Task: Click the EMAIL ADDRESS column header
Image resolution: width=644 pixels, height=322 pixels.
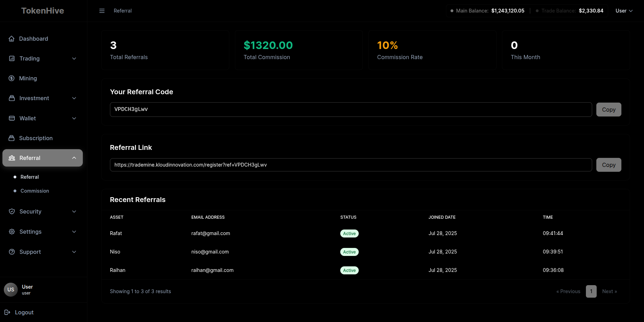Action: (x=208, y=217)
